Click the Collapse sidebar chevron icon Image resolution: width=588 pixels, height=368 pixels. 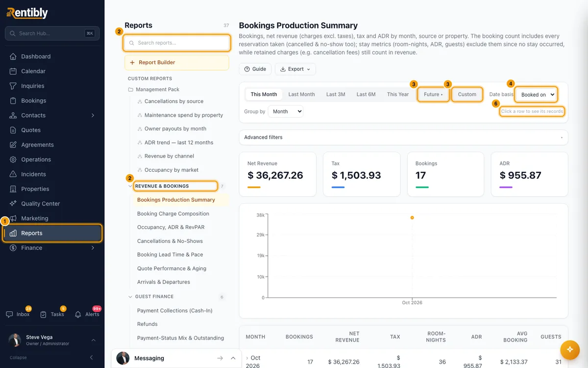pyautogui.click(x=91, y=357)
